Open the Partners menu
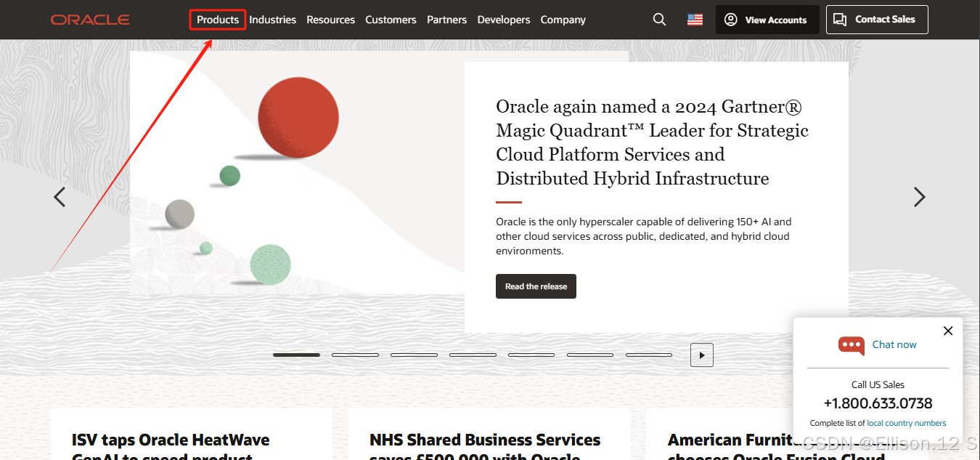This screenshot has width=980, height=460. coord(447,20)
